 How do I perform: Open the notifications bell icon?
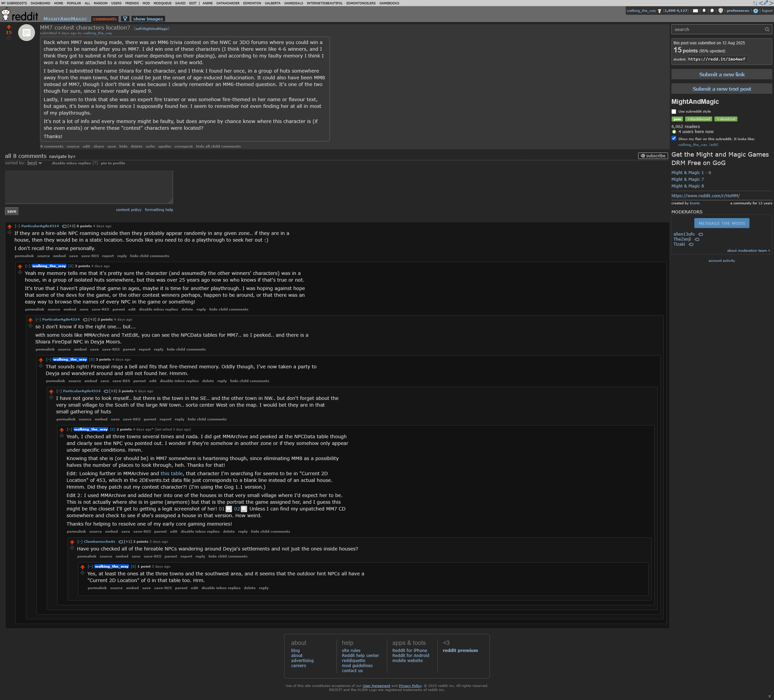[x=704, y=11]
